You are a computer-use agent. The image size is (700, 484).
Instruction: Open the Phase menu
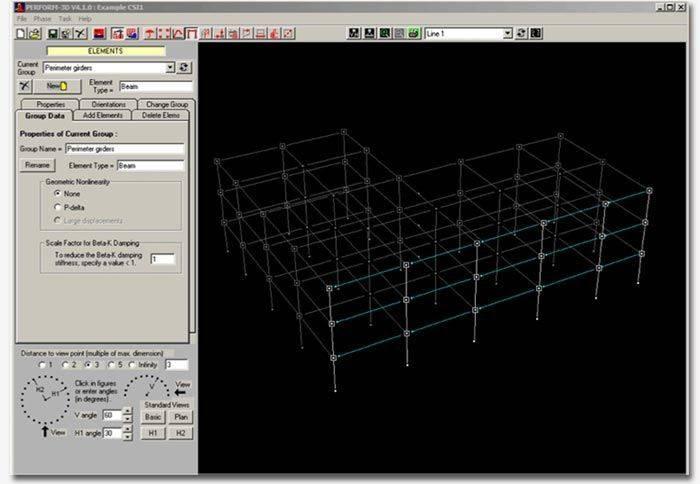point(42,19)
